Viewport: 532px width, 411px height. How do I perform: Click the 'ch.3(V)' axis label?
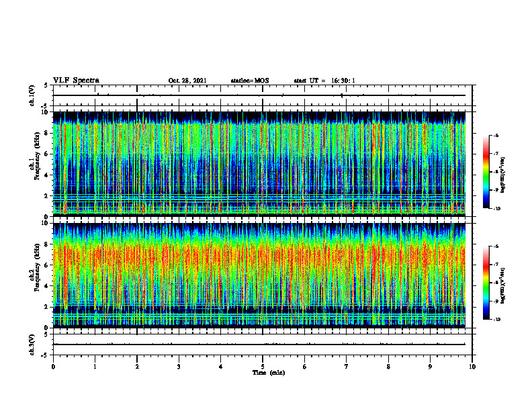click(x=32, y=345)
